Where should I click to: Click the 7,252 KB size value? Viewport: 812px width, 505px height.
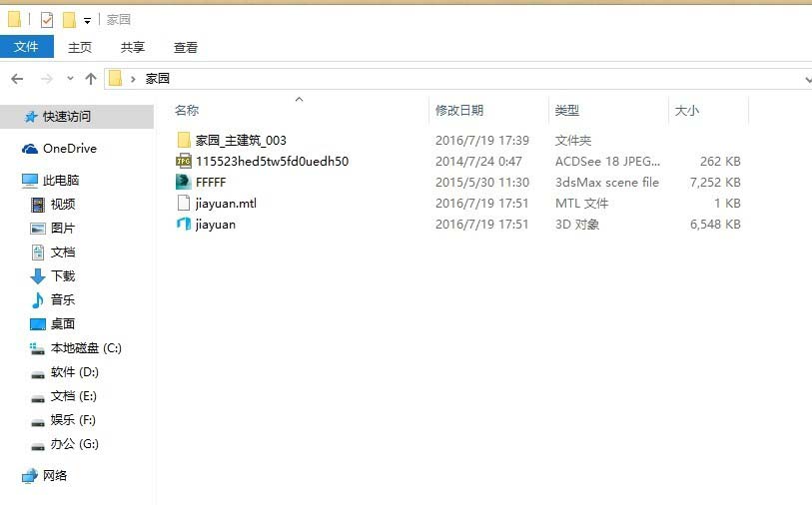(715, 182)
